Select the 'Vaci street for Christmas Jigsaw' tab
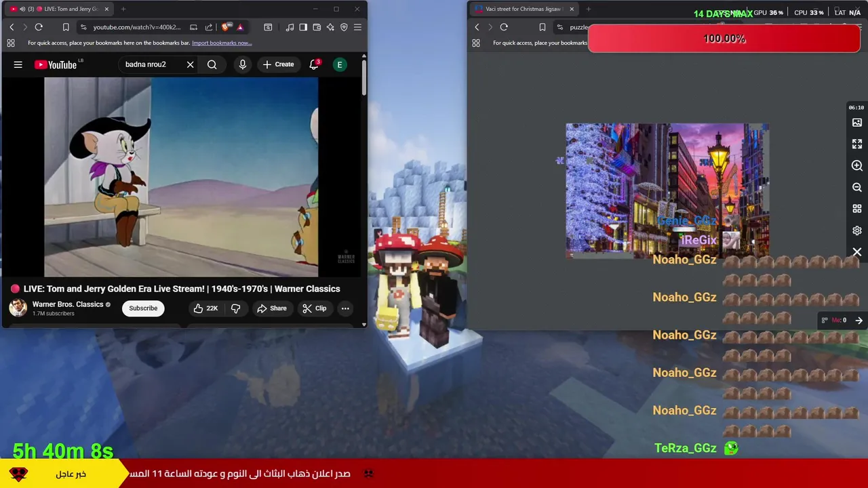Image resolution: width=868 pixels, height=488 pixels. 524,9
